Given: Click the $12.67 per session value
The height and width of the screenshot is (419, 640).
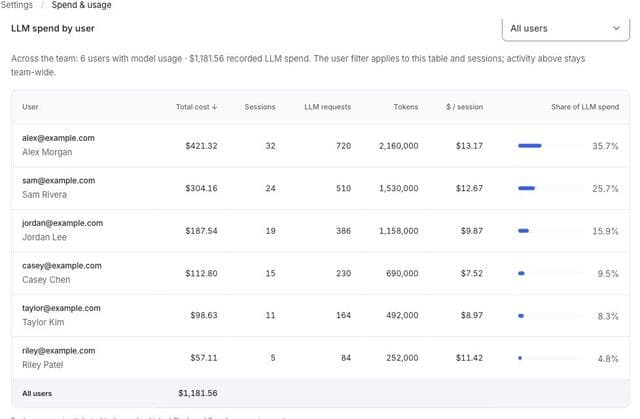Looking at the screenshot, I should click(469, 188).
